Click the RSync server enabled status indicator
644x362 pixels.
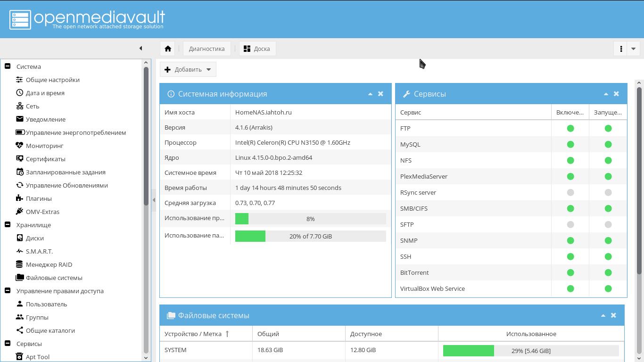(x=570, y=192)
